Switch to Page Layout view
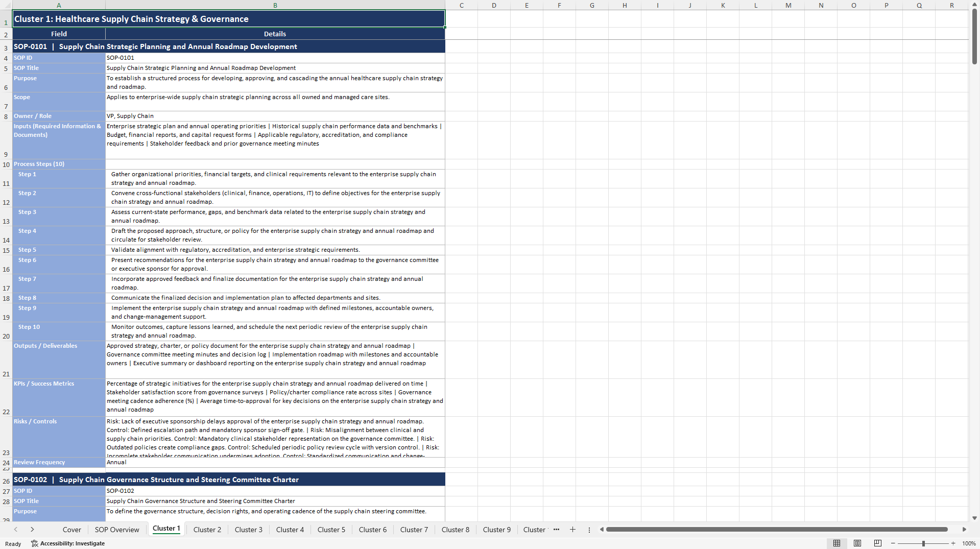Screen dimensions: 980x549 tap(857, 543)
